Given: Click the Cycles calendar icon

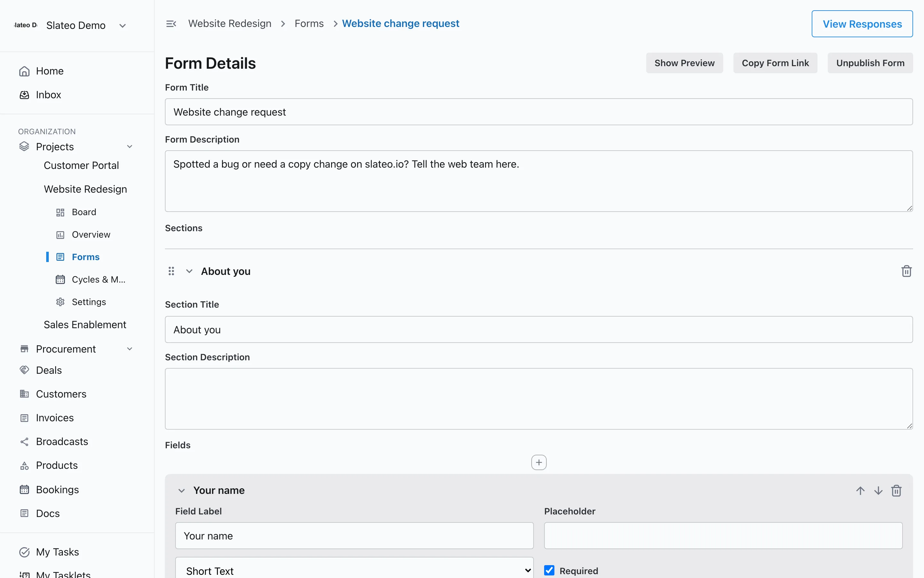Looking at the screenshot, I should [60, 279].
